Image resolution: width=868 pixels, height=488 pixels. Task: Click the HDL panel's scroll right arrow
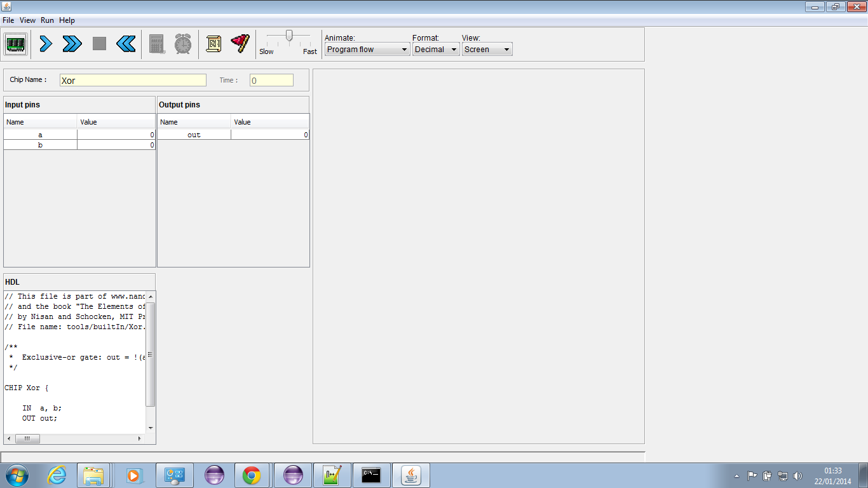point(140,438)
